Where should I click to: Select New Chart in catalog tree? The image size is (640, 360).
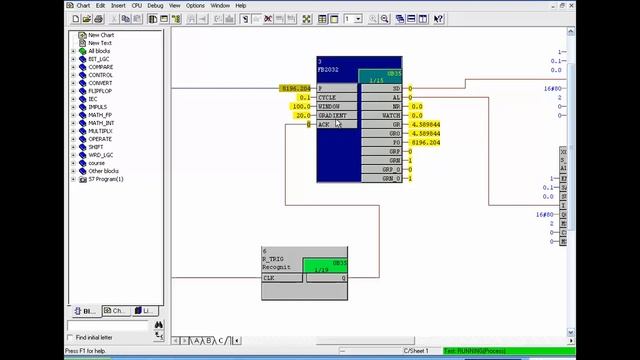[101, 35]
